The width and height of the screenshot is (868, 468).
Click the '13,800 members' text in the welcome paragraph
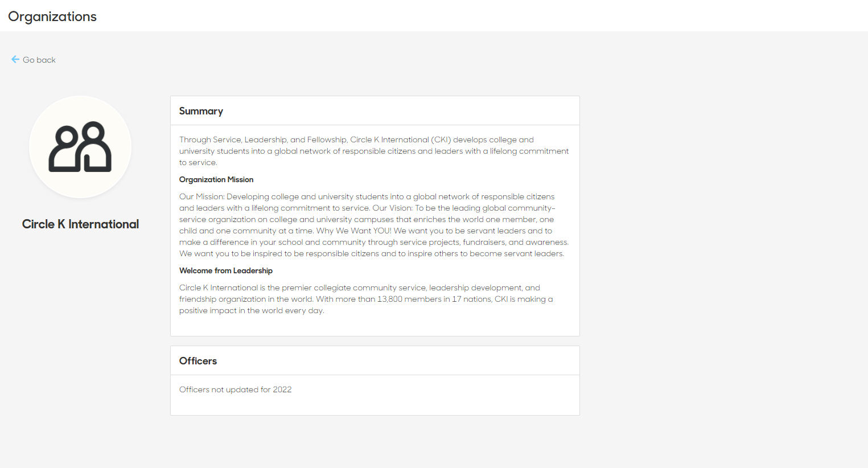pos(409,299)
